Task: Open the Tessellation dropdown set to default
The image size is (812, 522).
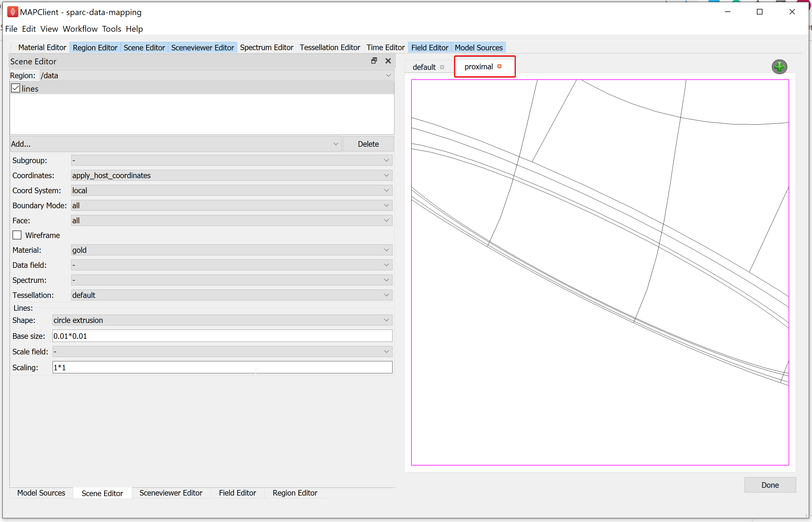Action: click(232, 295)
